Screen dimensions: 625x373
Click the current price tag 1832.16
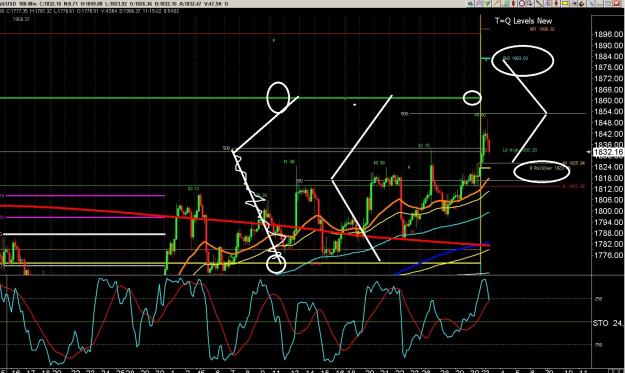[x=608, y=152]
